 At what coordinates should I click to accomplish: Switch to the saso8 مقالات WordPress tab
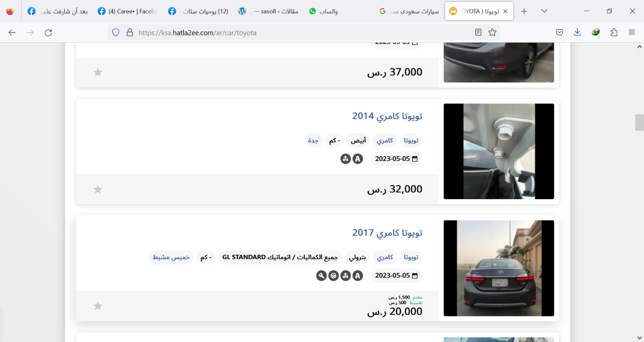268,11
